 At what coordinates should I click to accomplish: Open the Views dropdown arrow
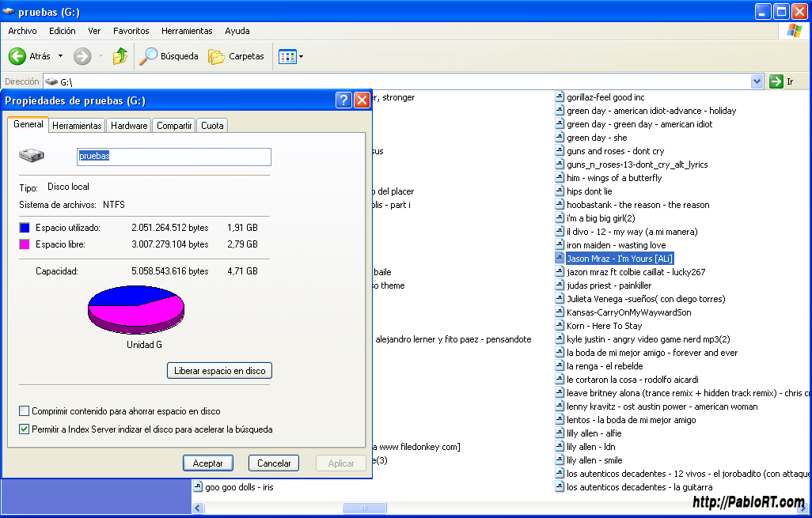pyautogui.click(x=302, y=57)
